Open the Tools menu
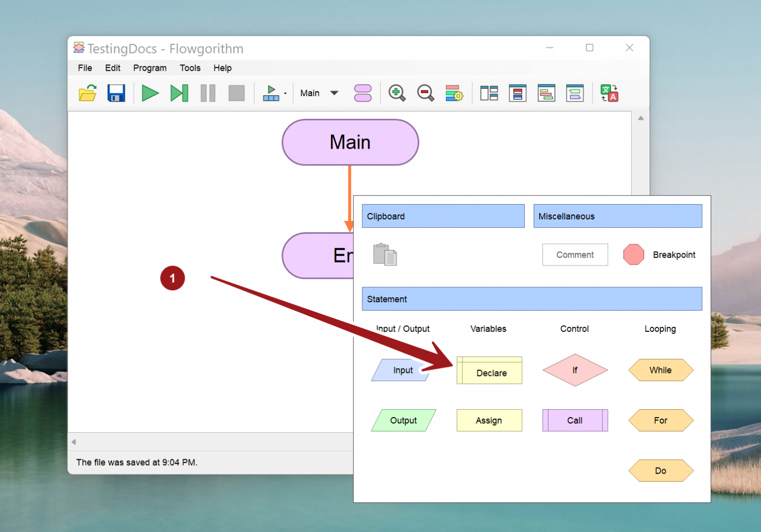761x532 pixels. point(190,68)
